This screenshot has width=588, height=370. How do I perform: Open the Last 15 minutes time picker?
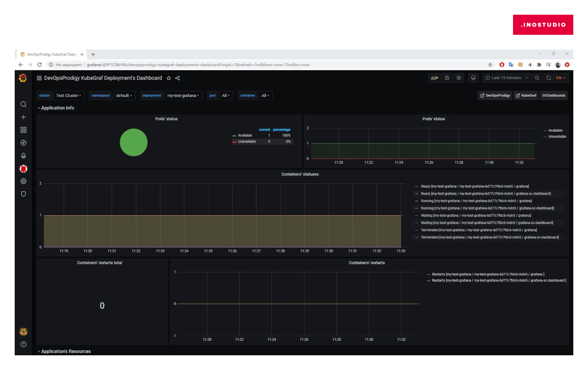(x=506, y=78)
